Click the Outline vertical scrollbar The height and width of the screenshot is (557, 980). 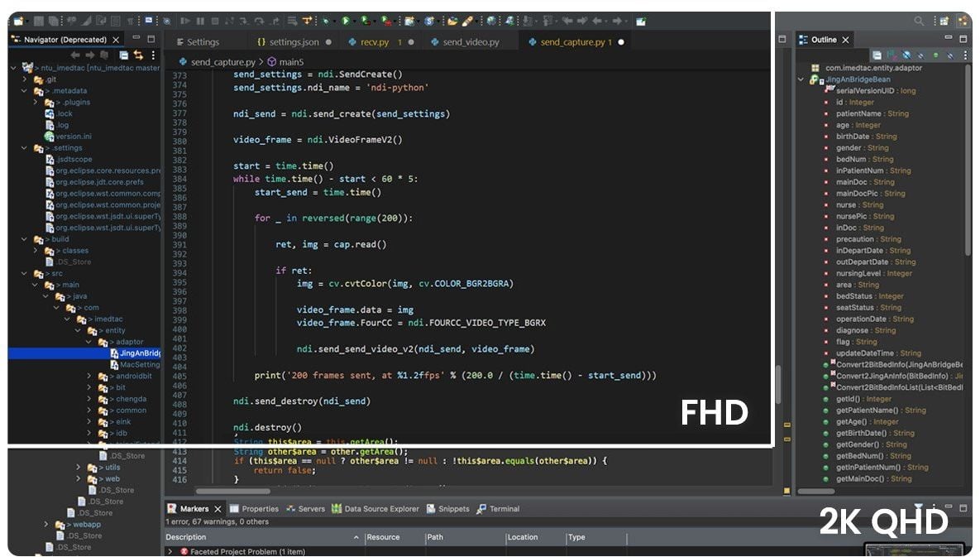[x=968, y=160]
